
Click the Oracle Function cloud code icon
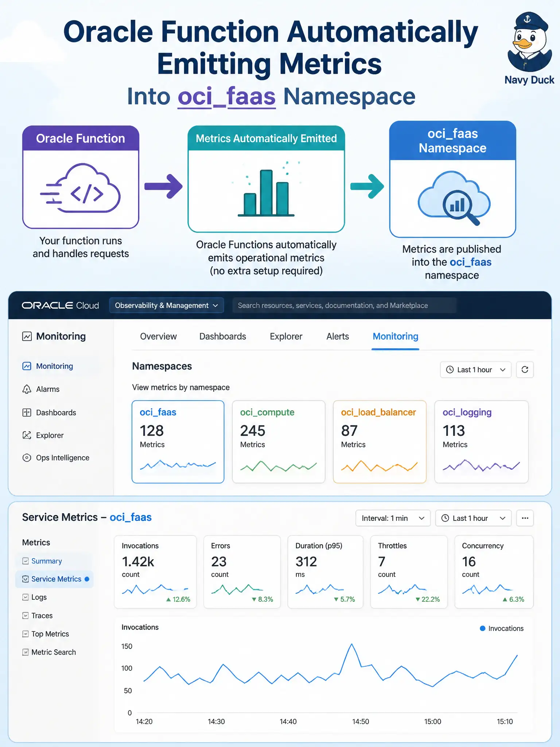point(81,188)
